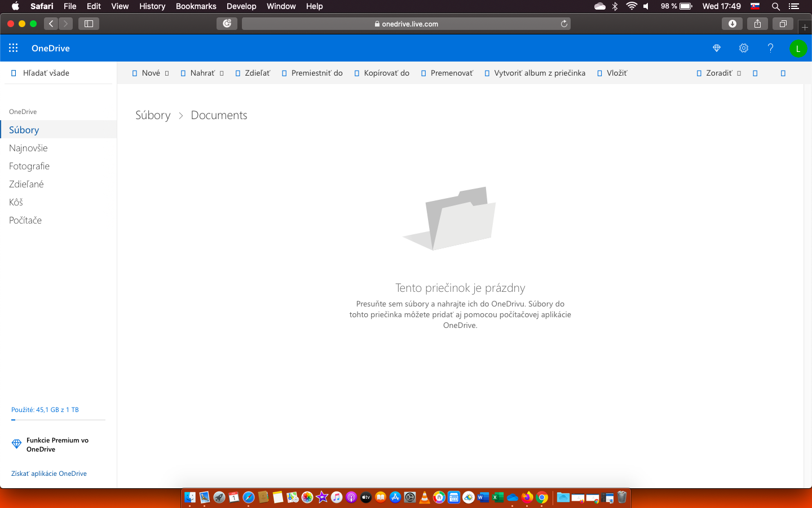This screenshot has height=508, width=812.
Task: Open the Safari History menu
Action: (x=152, y=6)
